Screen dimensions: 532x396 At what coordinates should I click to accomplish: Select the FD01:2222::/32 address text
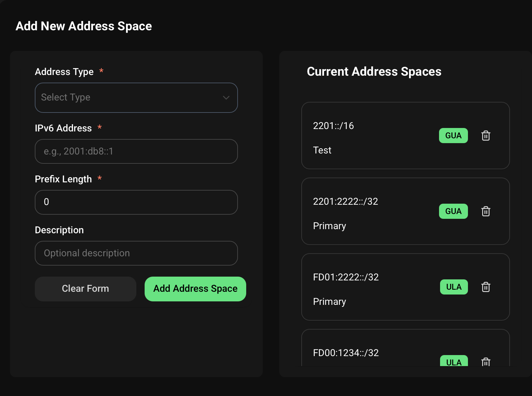point(346,277)
